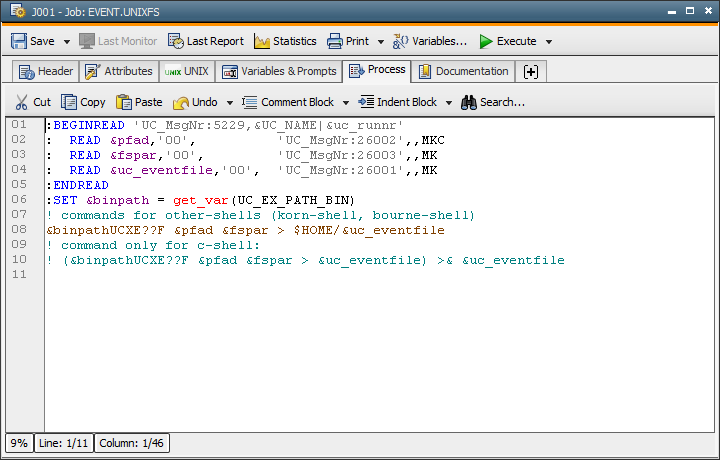Open the Last Report viewer
This screenshot has width=720, height=460.
click(x=205, y=41)
